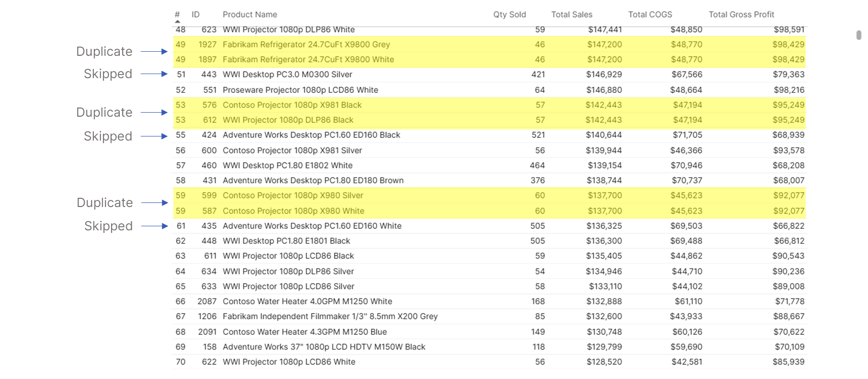The width and height of the screenshot is (868, 379).
Task: Click the # rank column header
Action: point(177,15)
